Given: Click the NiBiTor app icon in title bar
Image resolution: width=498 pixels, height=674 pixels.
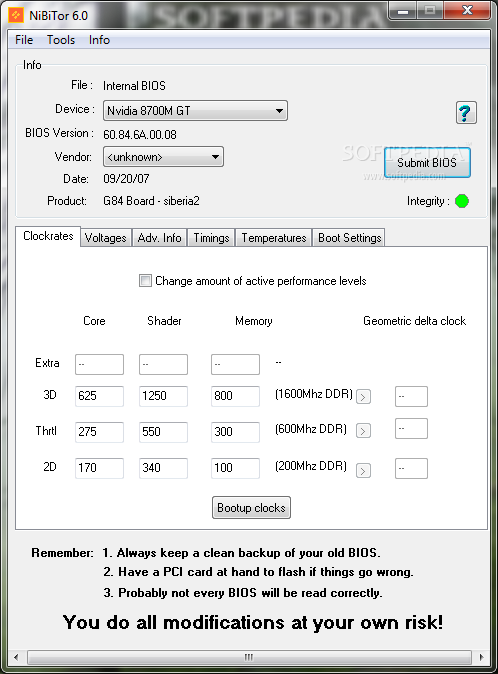Looking at the screenshot, I should [x=16, y=15].
